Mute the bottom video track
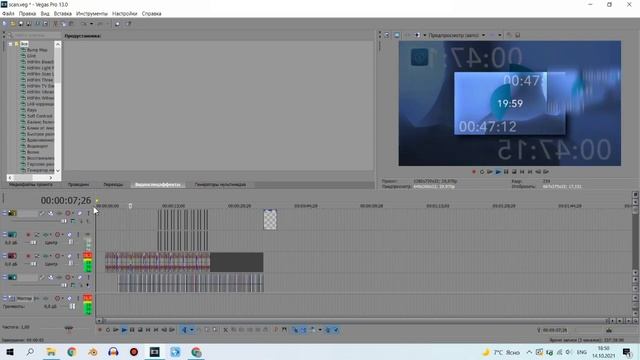Image resolution: width=640 pixels, height=360 pixels. pos(80,277)
